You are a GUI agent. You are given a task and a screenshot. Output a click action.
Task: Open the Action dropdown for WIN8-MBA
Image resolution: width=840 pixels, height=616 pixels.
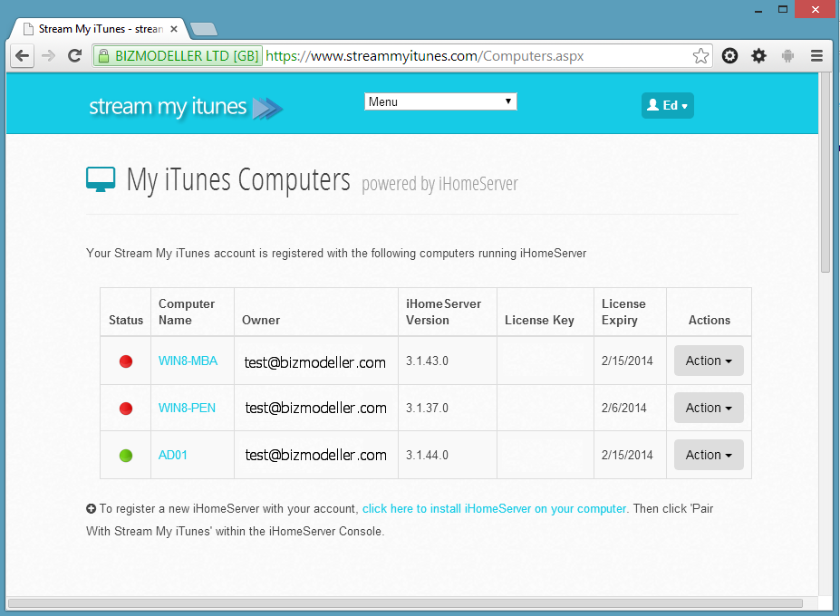709,361
